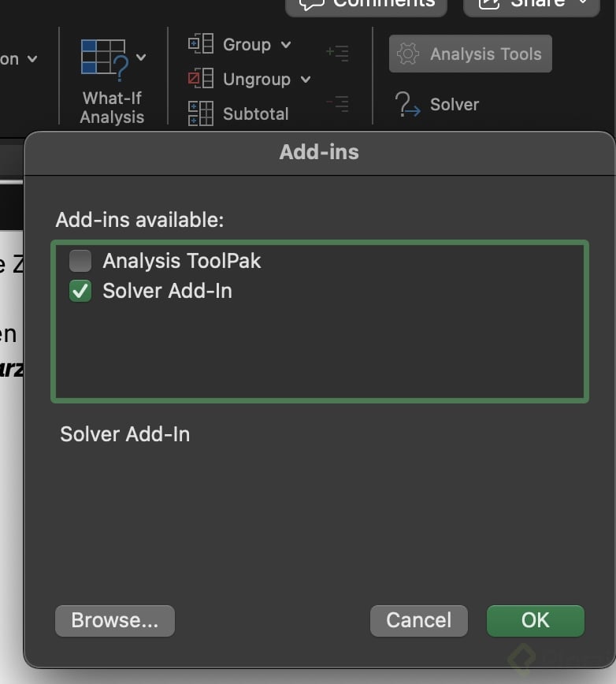Enable the Analysis ToolPak checkbox
The height and width of the screenshot is (684, 616).
[80, 261]
